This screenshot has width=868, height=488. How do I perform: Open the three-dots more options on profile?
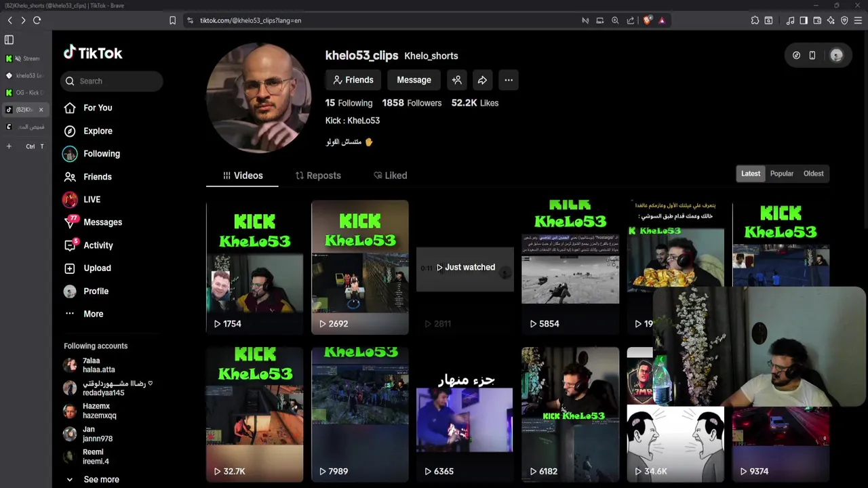[x=509, y=80]
